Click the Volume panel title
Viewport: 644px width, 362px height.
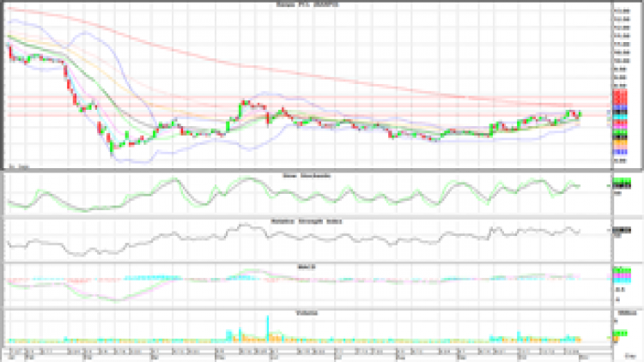click(307, 312)
